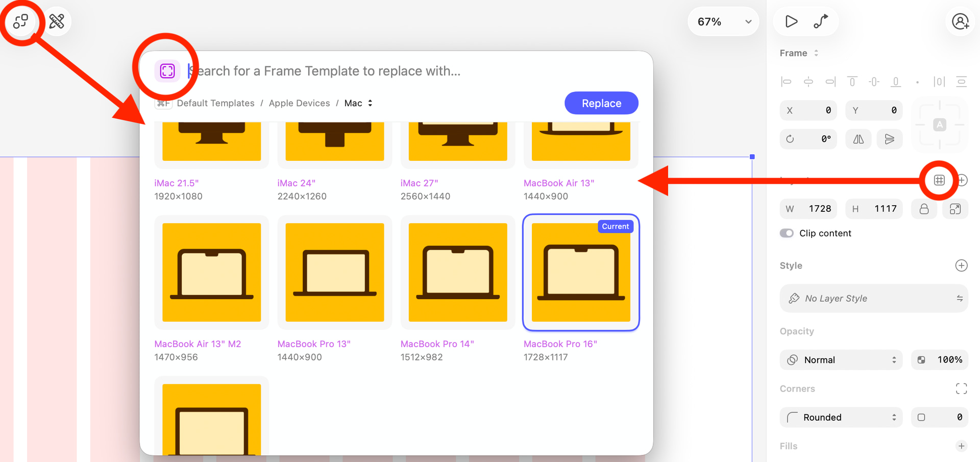Open the Frame type switcher
980x462 pixels.
tap(799, 53)
